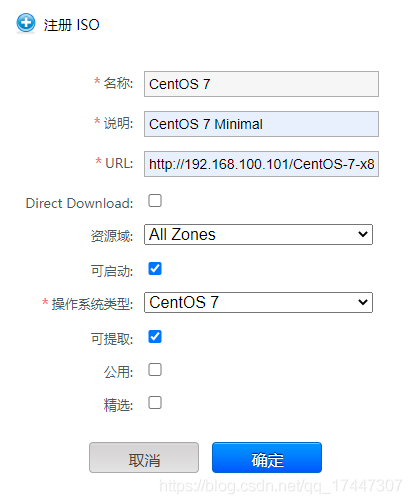412x504 pixels.
Task: Click the 公用 label text
Action: 118,372
